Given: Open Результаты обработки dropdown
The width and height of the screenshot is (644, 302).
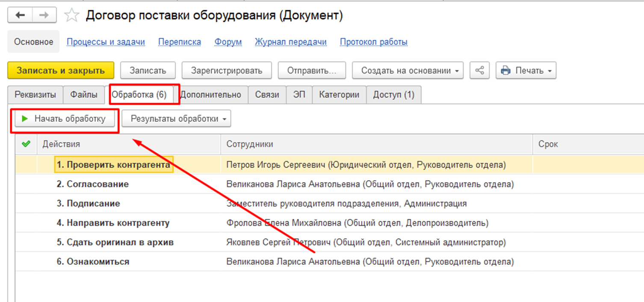Looking at the screenshot, I should [x=176, y=119].
